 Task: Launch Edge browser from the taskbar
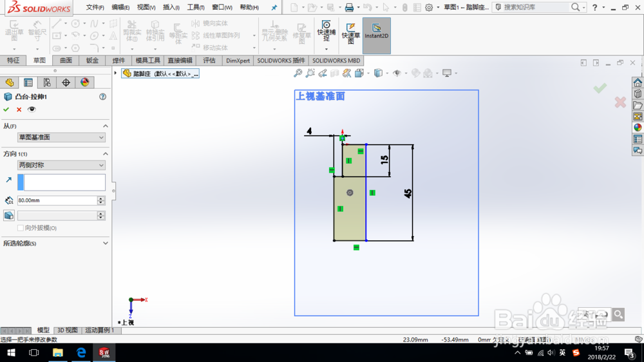tap(81, 352)
